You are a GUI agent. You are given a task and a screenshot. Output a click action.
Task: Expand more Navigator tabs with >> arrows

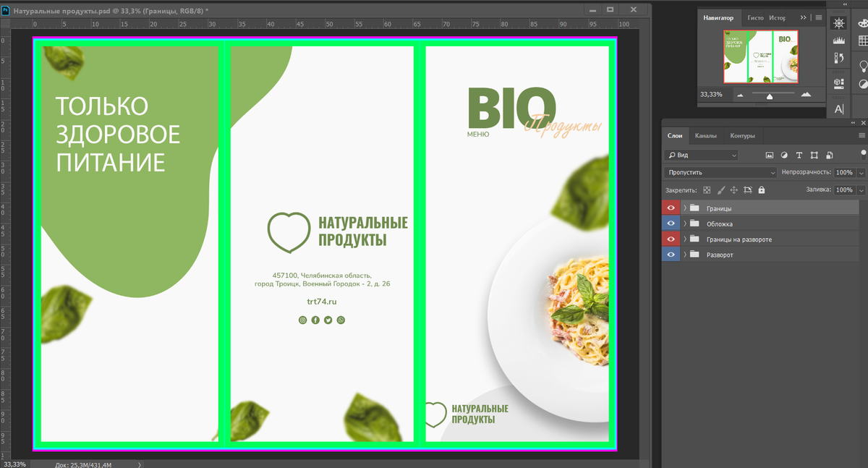804,17
